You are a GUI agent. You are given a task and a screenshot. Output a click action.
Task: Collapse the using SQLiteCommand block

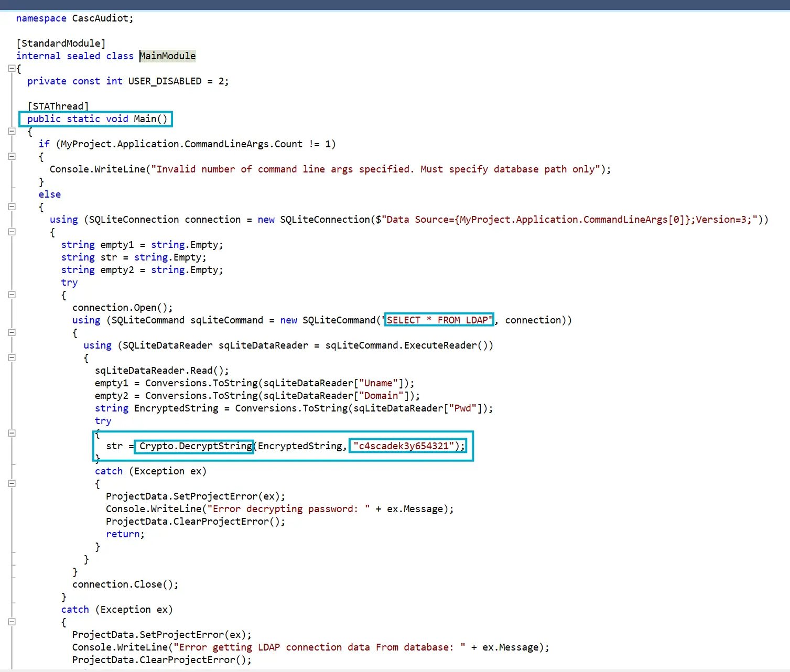tap(12, 332)
